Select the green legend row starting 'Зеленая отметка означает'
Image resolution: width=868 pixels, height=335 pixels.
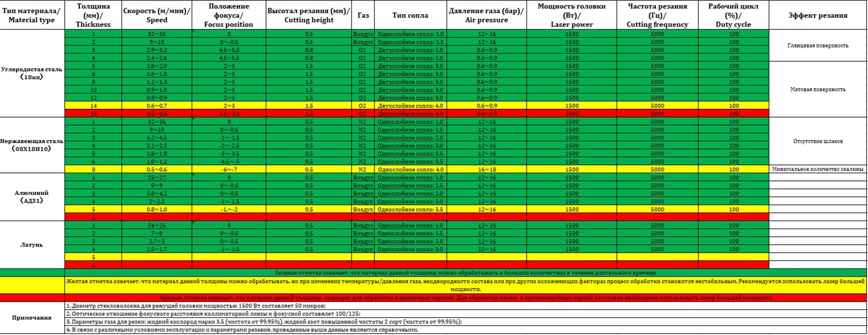coord(466,273)
